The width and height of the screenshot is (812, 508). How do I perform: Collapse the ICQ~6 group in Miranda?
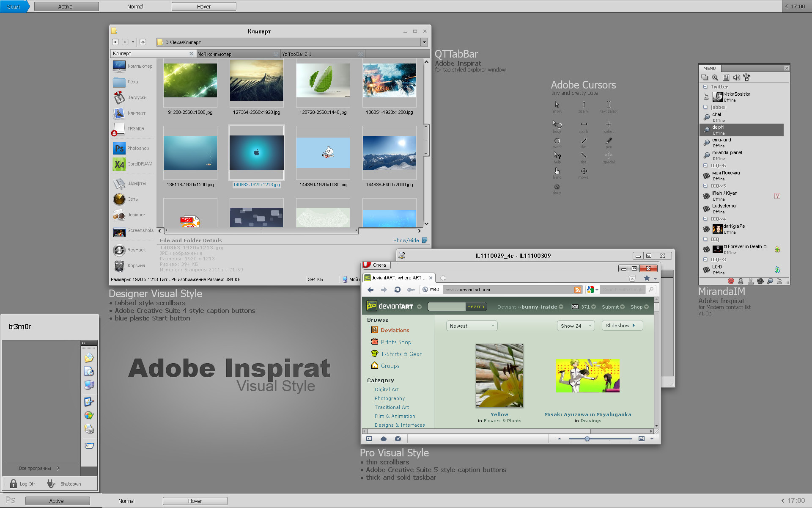coord(705,166)
